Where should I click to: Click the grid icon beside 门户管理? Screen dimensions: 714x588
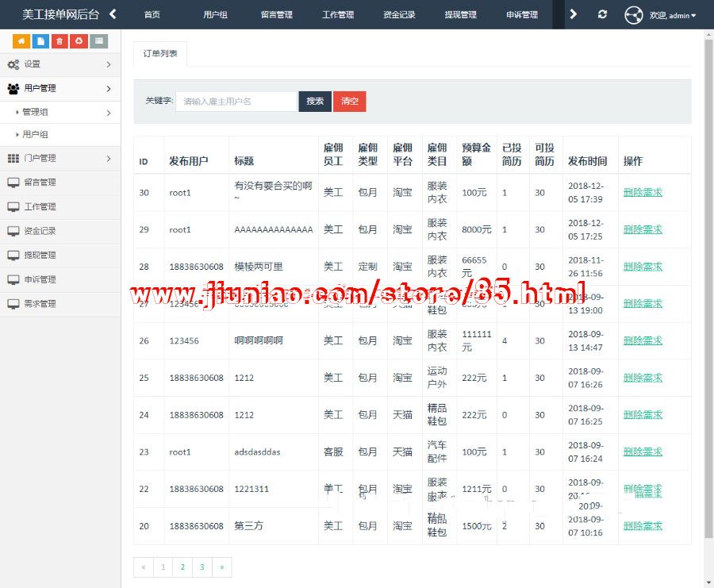(x=13, y=158)
